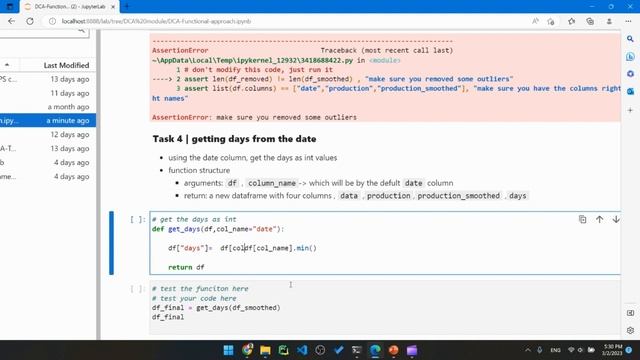Switch to Microsoft Edge in taskbar
Screen dimensions: 640x360
tap(375, 350)
